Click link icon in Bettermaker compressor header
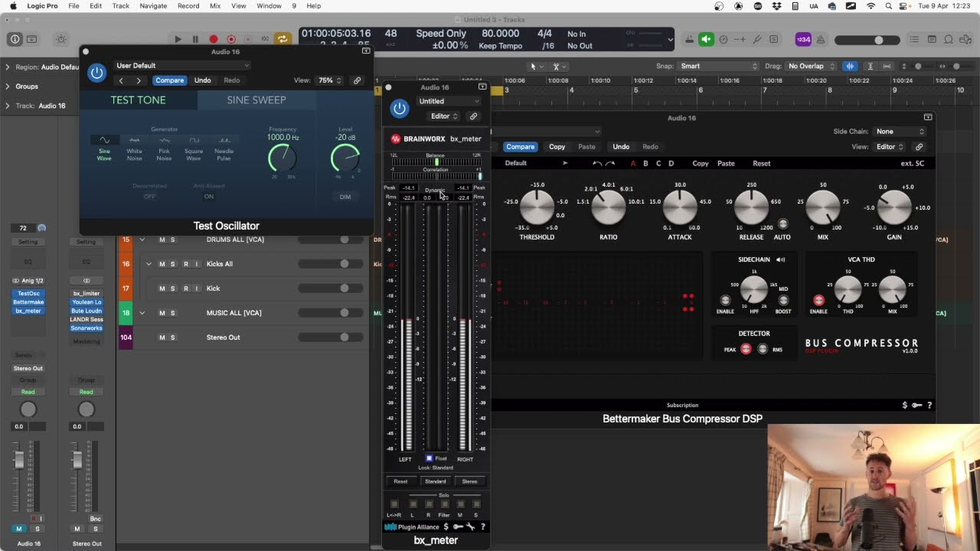The image size is (980, 551). click(x=919, y=147)
